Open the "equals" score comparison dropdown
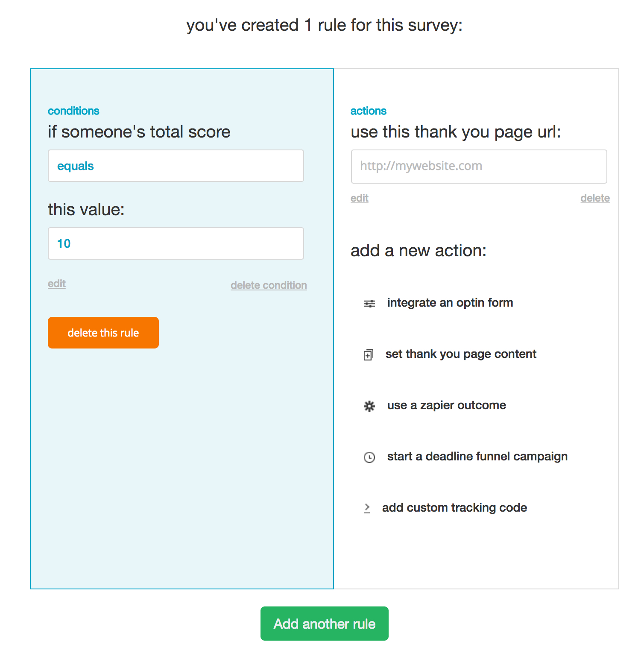 (x=176, y=166)
